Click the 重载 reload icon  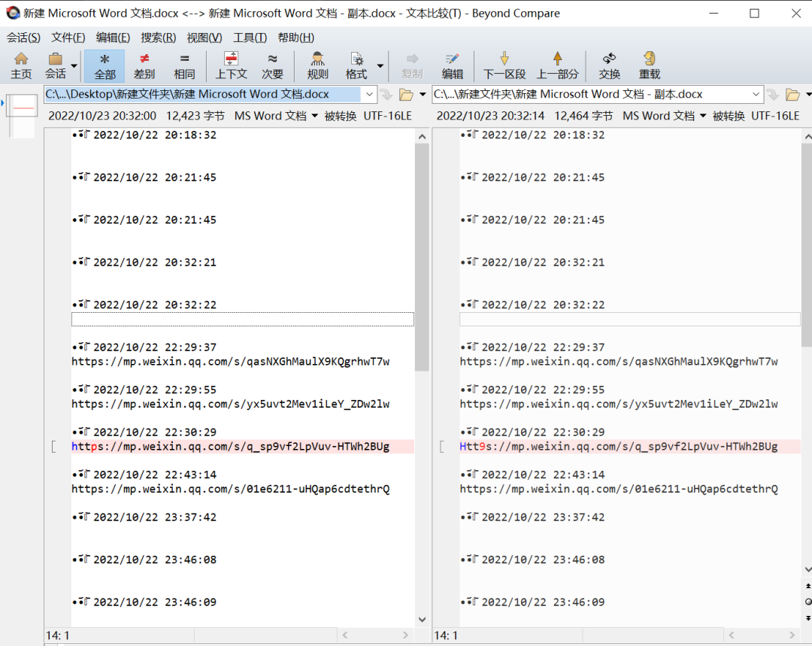pyautogui.click(x=650, y=65)
